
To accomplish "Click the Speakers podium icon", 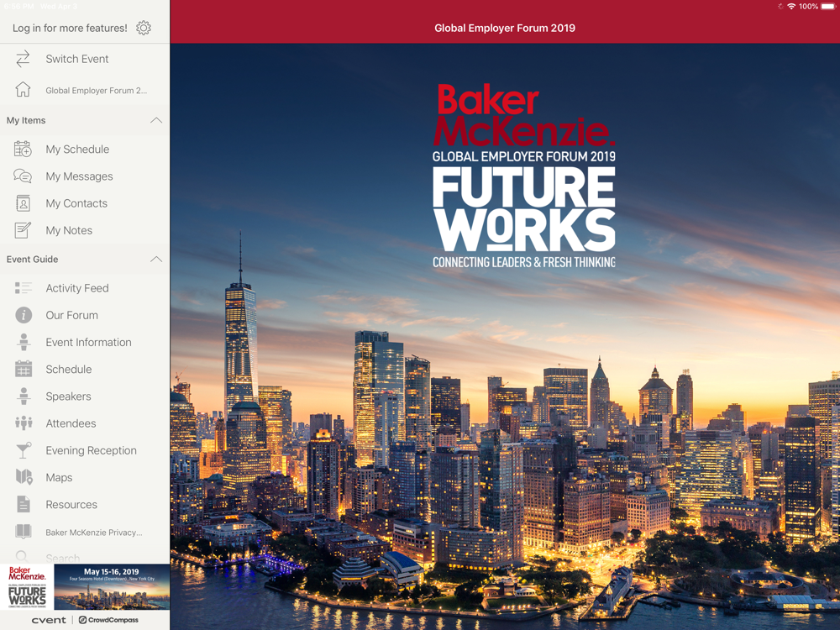I will (x=24, y=396).
